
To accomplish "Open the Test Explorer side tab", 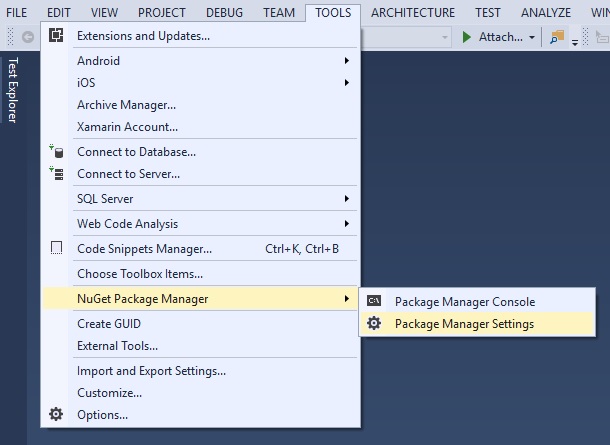I will pyautogui.click(x=12, y=90).
